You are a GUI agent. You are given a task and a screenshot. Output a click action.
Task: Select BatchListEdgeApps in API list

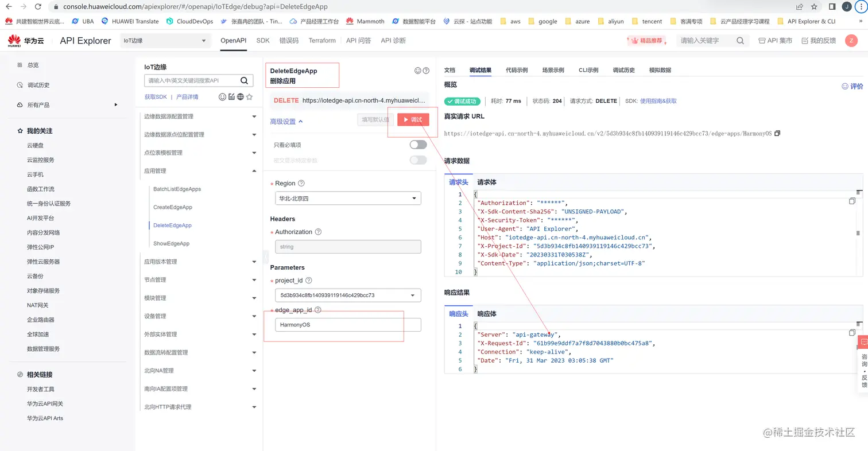tap(177, 189)
